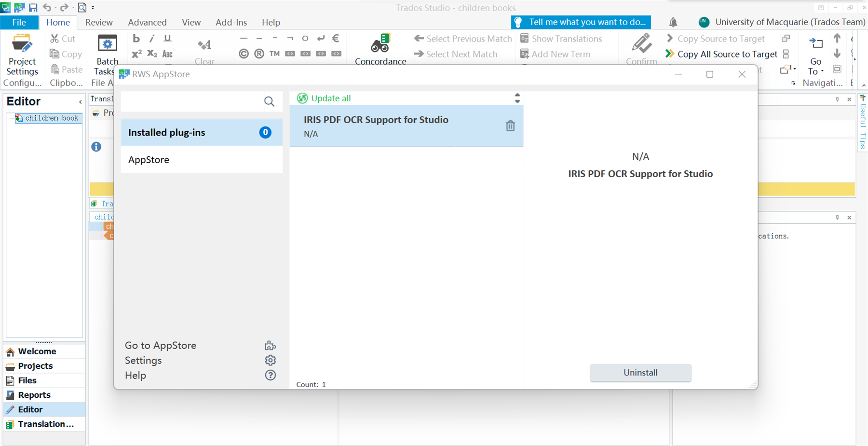Select IRIS PDF OCR Support for Studio row
This screenshot has width=868, height=446.
coord(406,126)
